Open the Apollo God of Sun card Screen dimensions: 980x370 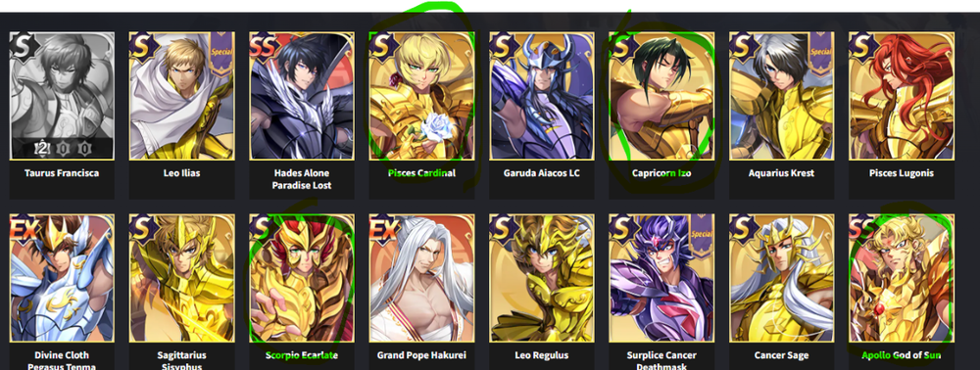[902, 278]
